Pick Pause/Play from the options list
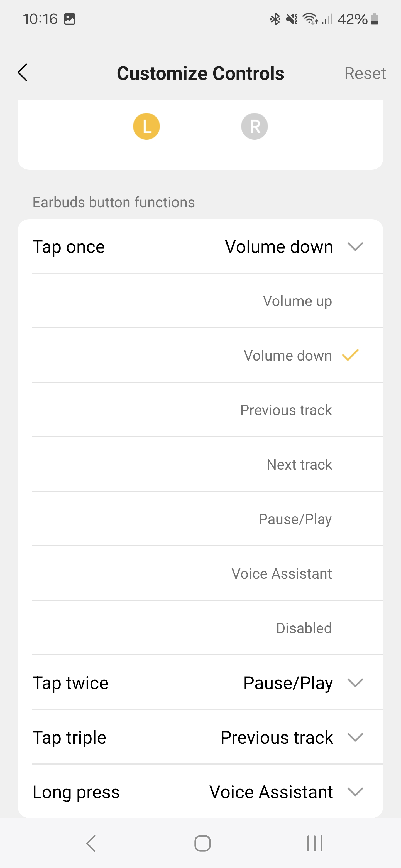This screenshot has height=868, width=401. point(295,519)
